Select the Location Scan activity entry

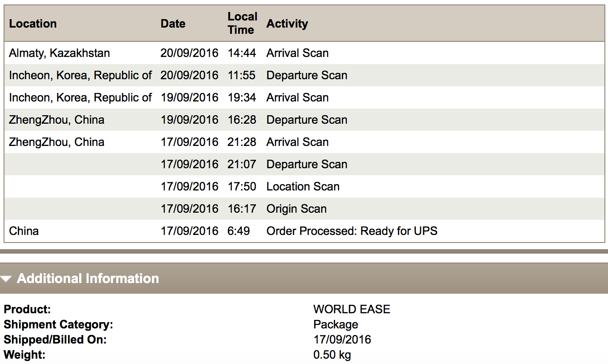tap(303, 186)
